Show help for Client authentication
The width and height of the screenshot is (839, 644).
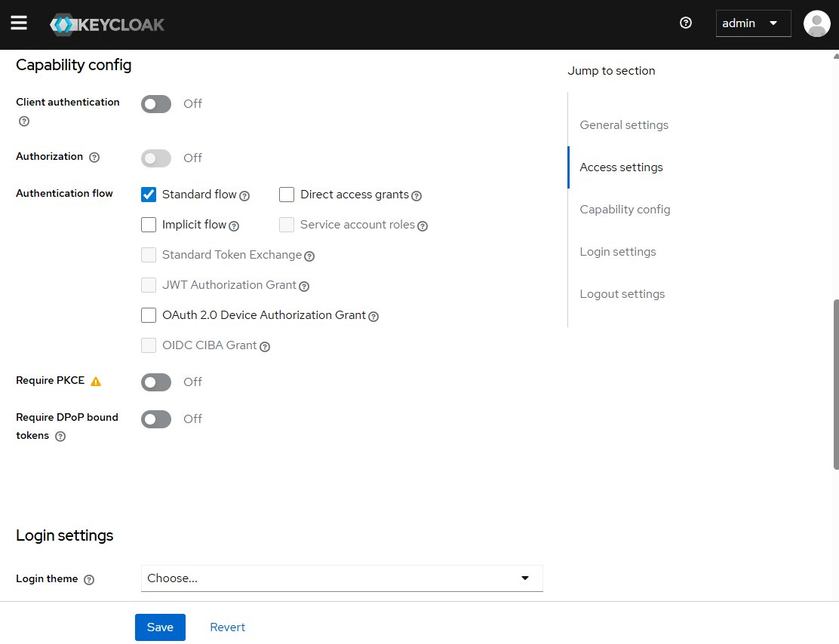click(24, 121)
